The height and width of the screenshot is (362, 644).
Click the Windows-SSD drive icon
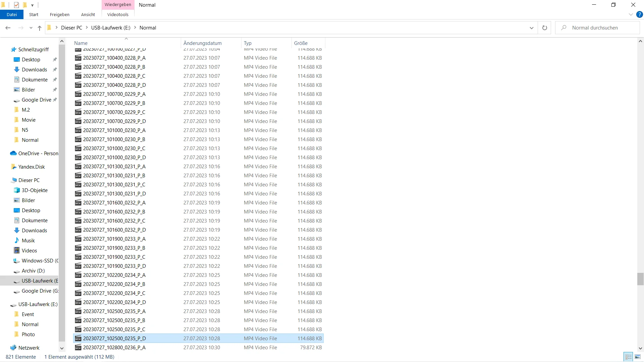[x=17, y=260]
